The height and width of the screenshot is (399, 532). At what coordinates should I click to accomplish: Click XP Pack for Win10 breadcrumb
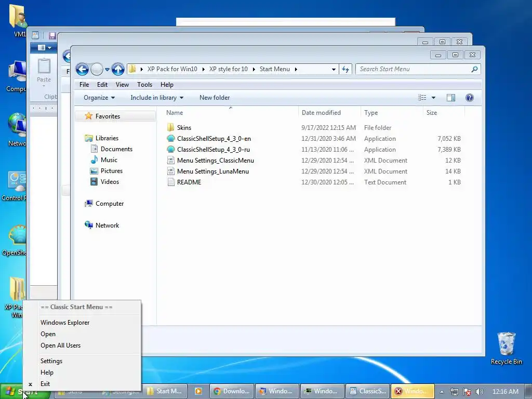click(x=172, y=69)
